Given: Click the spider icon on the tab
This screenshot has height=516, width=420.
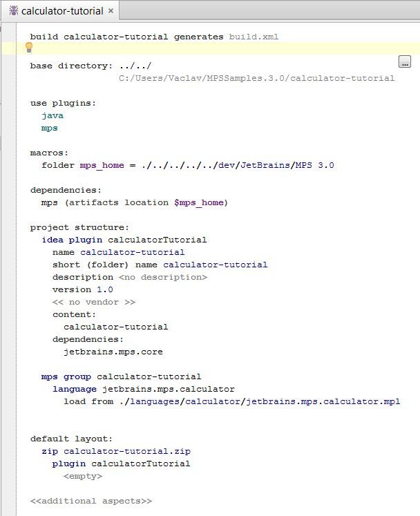Looking at the screenshot, I should (14, 11).
